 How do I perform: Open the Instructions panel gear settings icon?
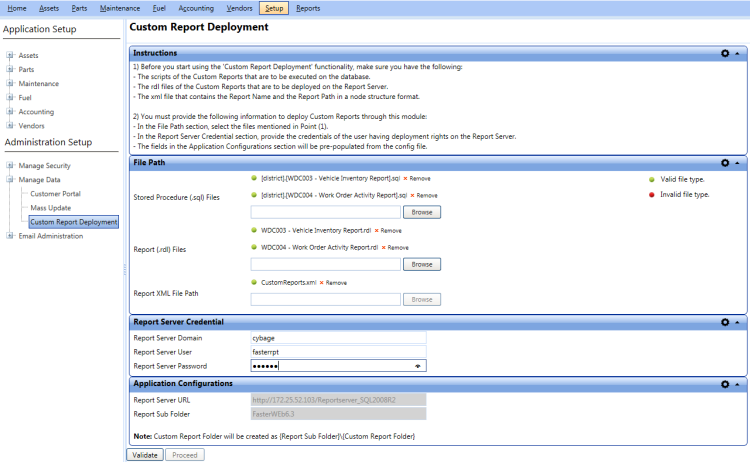click(x=725, y=53)
